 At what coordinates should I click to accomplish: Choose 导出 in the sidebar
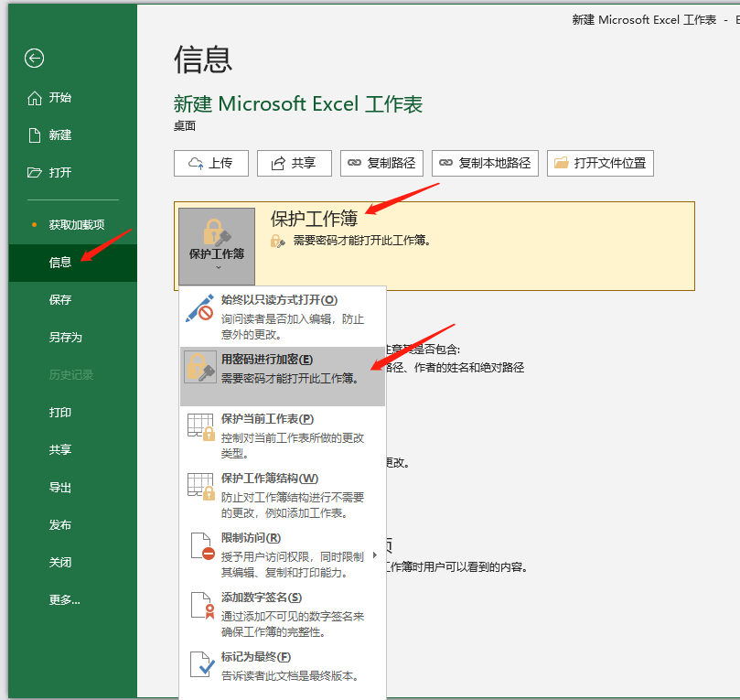(72, 487)
